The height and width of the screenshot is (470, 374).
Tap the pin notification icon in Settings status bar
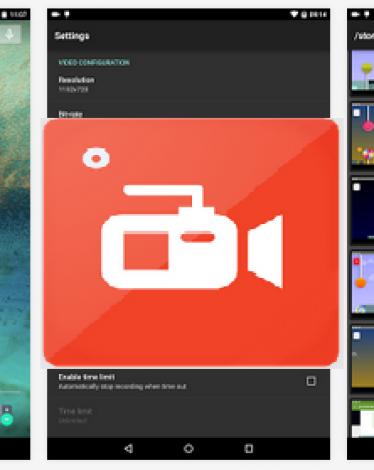(67, 14)
